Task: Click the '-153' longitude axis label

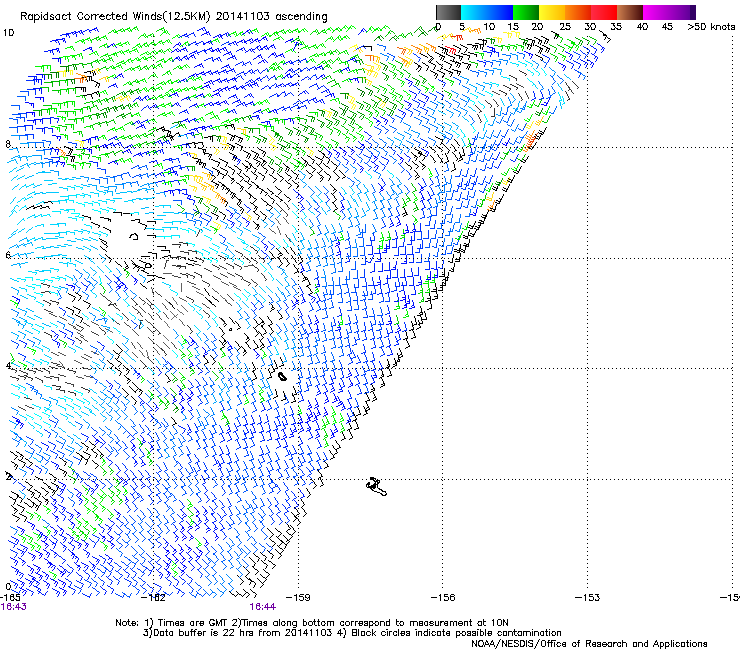Action: click(x=588, y=598)
